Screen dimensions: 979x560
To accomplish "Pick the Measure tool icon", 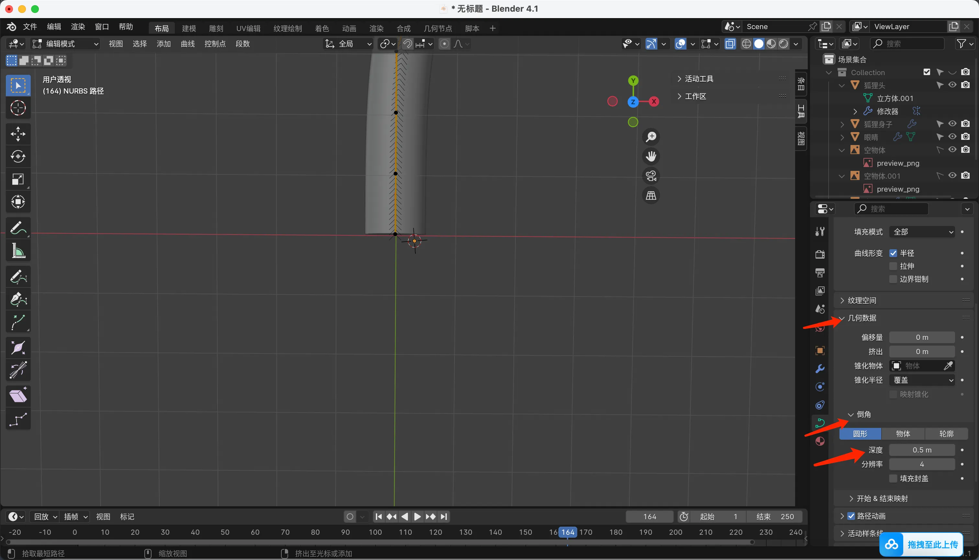I will click(x=18, y=251).
